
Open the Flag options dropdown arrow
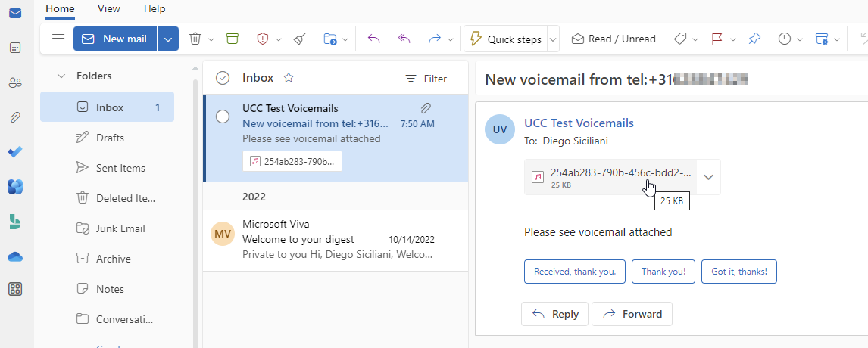click(x=733, y=39)
